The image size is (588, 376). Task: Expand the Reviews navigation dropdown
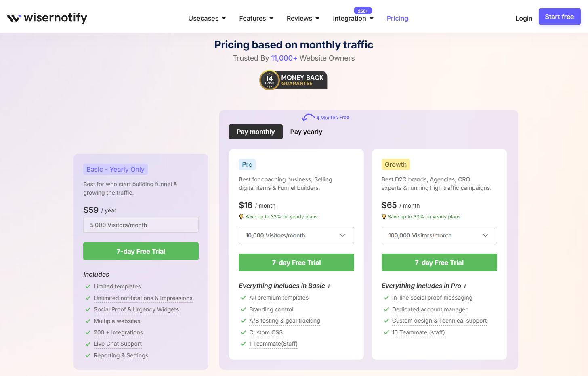pos(303,18)
